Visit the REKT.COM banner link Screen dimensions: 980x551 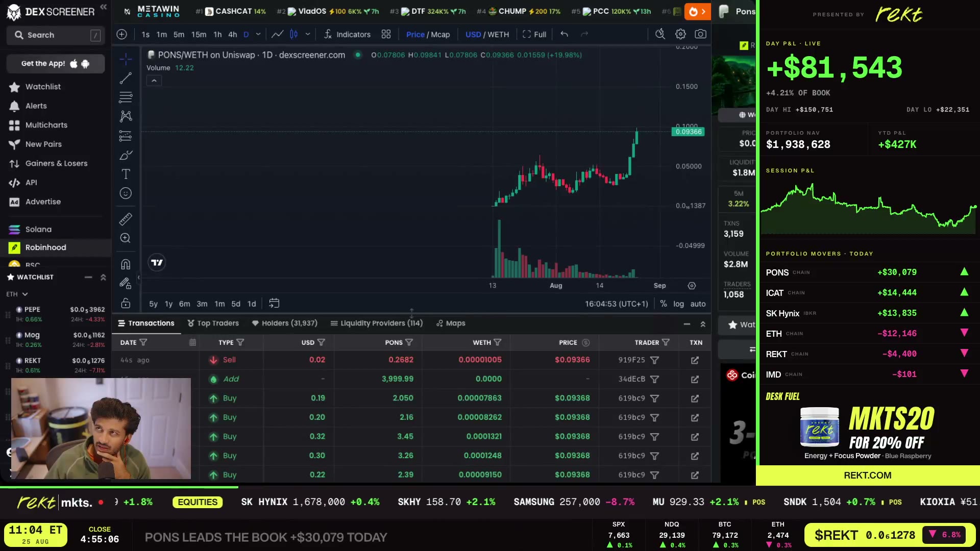tap(867, 475)
